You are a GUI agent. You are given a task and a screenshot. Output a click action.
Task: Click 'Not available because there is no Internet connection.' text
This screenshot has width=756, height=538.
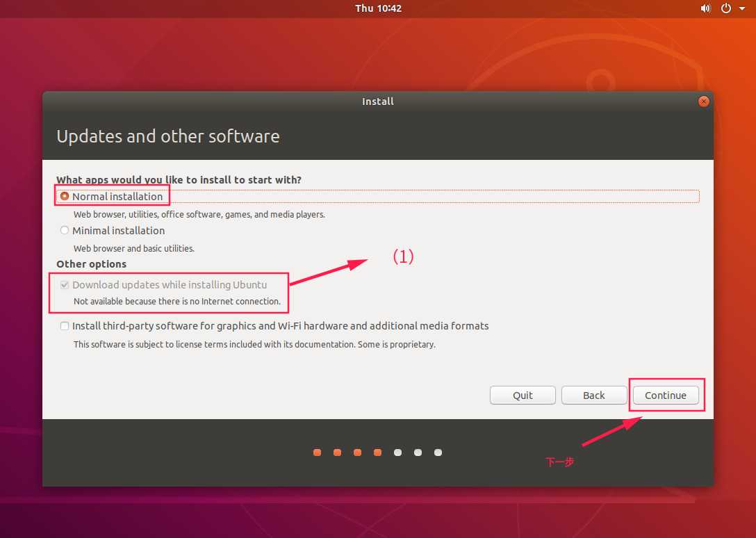177,301
